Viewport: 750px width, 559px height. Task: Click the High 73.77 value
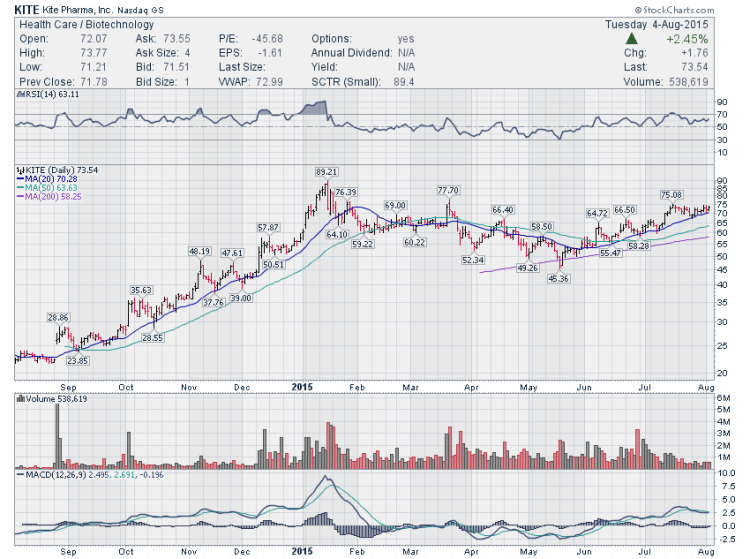[x=94, y=53]
